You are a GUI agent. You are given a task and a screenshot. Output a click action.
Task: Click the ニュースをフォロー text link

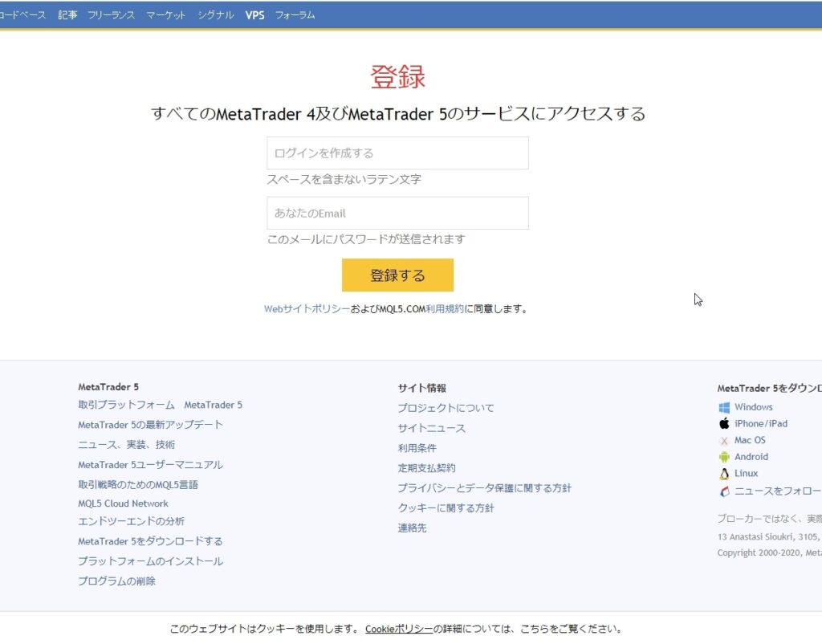click(x=778, y=491)
